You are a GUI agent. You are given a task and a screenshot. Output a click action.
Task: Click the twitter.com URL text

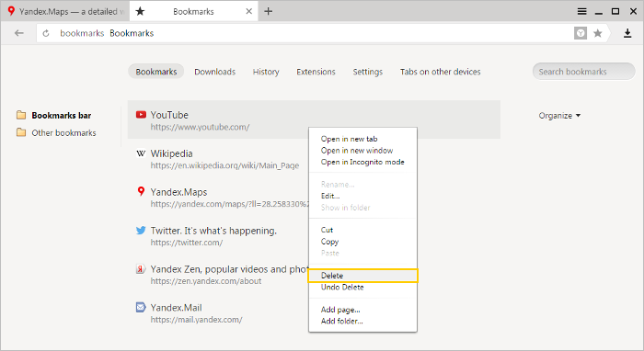click(187, 243)
